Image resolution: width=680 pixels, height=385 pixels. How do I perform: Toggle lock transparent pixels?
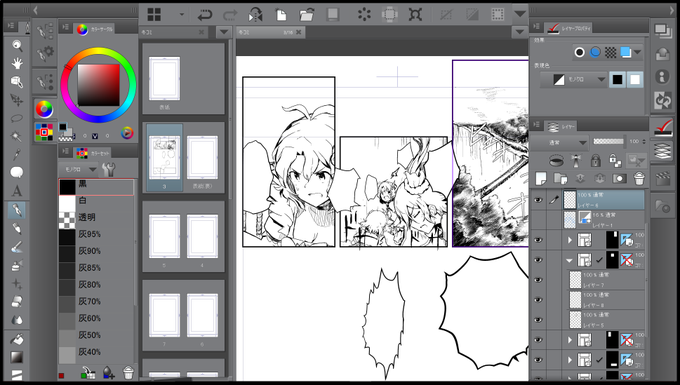[x=615, y=161]
